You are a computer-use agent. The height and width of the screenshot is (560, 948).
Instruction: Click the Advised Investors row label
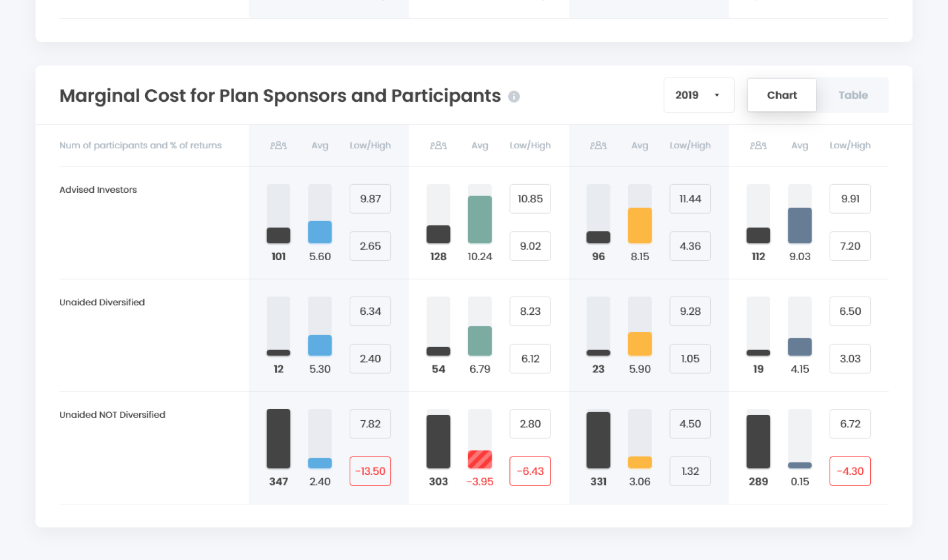click(98, 190)
